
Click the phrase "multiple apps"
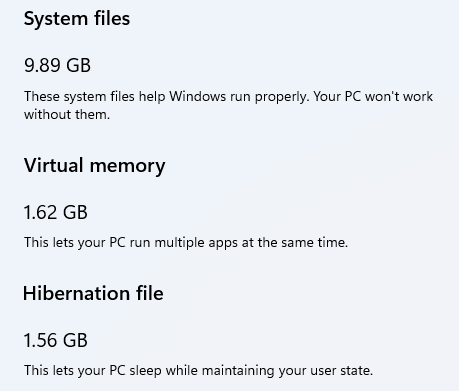coord(196,243)
